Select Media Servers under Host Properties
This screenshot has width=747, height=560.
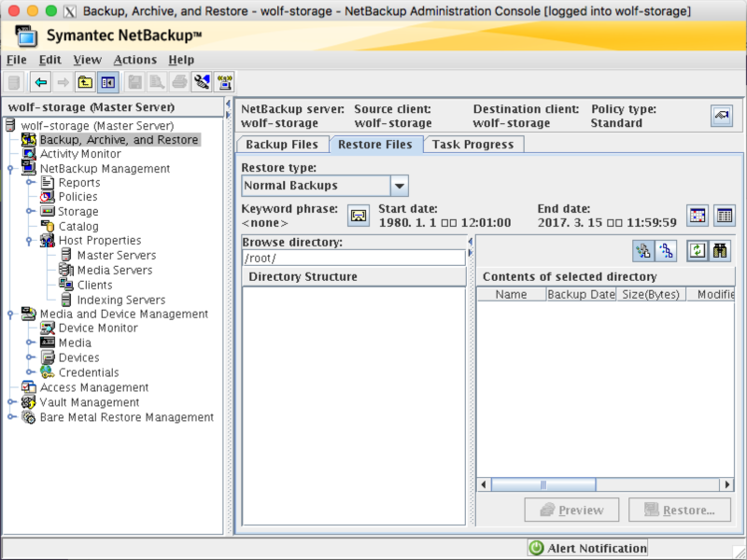[x=114, y=270]
